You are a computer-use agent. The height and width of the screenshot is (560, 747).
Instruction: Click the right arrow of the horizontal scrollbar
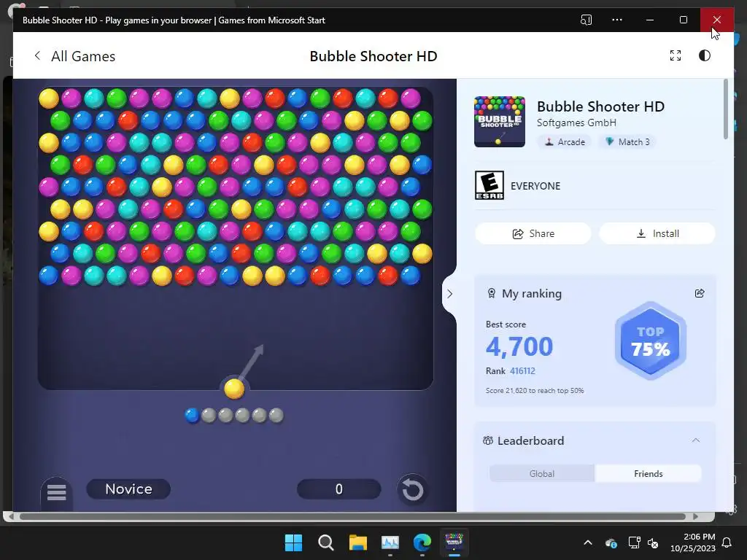695,517
